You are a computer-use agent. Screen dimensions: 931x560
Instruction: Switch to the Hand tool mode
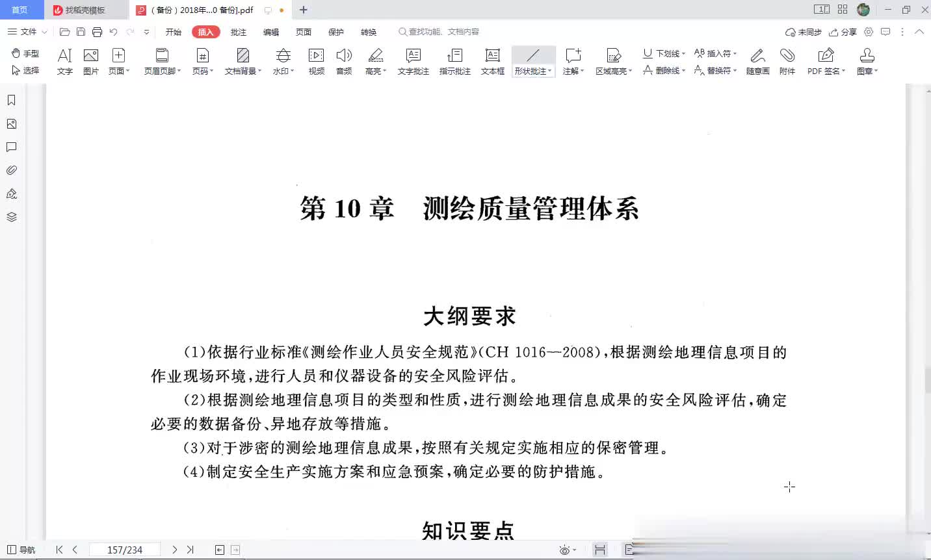(25, 53)
